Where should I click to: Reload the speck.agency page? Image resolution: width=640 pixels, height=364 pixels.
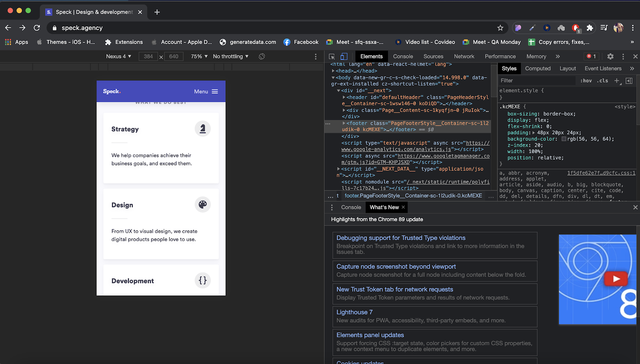(37, 28)
